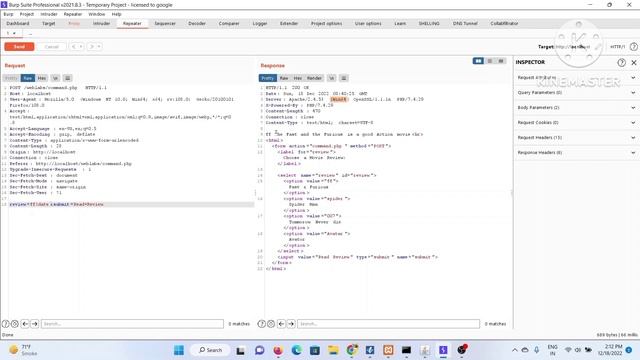Screen dimensions: 640x360
Task: Open the Request panel options menu icon
Action: pos(68,78)
